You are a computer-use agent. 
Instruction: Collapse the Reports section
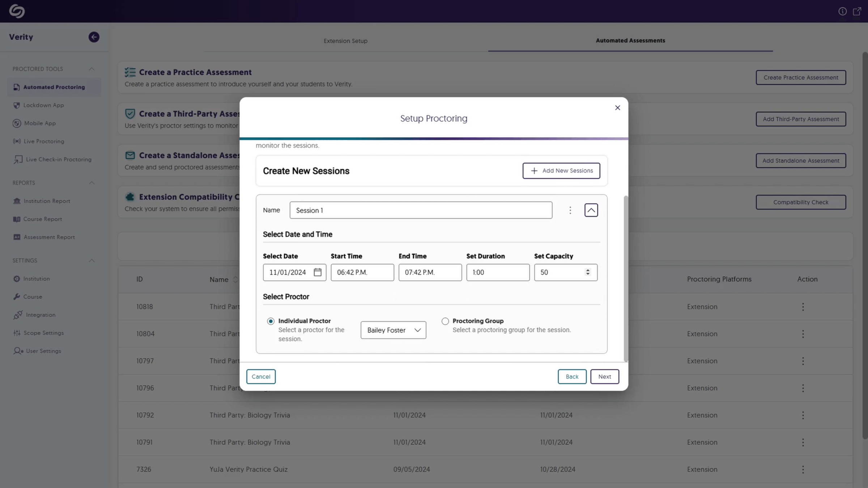click(x=92, y=183)
